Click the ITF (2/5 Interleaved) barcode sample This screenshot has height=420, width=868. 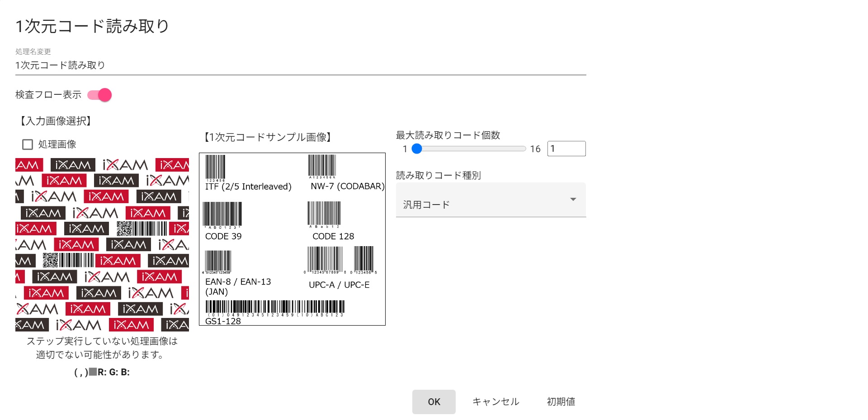215,168
